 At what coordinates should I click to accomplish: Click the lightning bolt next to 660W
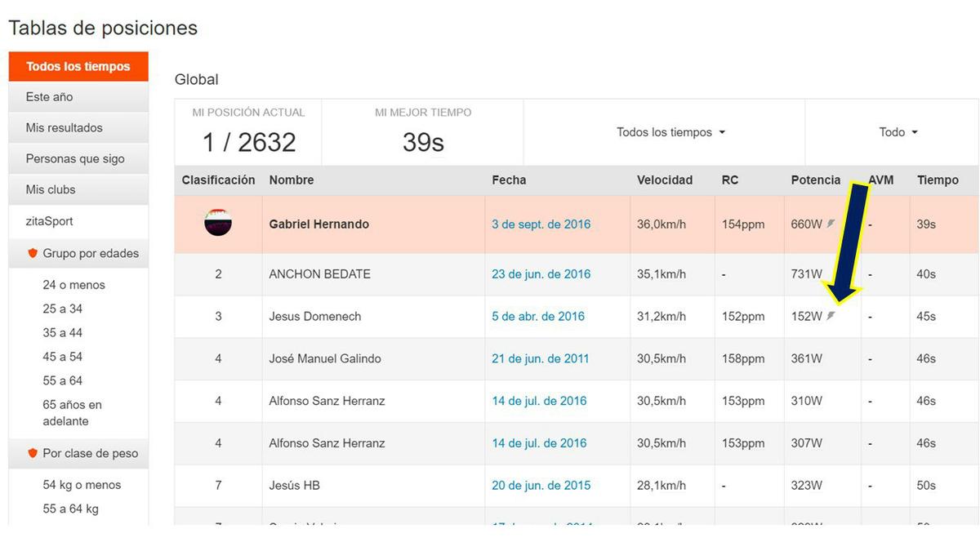point(831,223)
